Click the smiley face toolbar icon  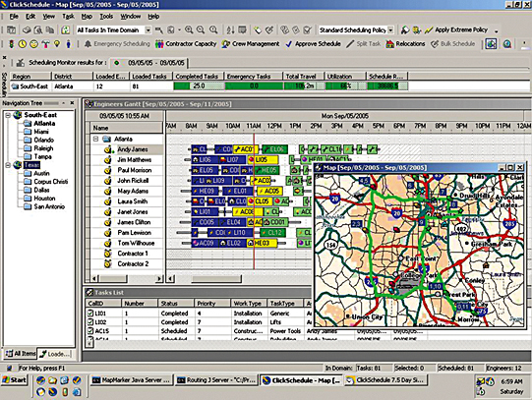tap(33, 44)
